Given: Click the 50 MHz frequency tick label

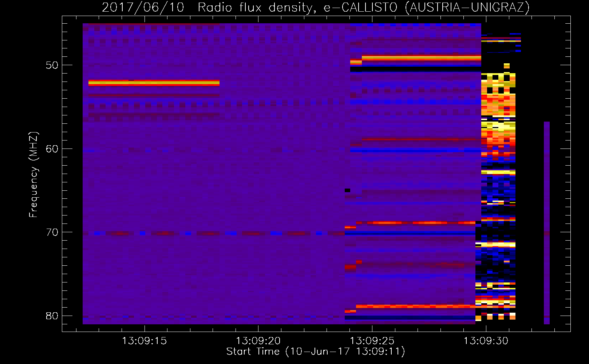Looking at the screenshot, I should 52,66.
